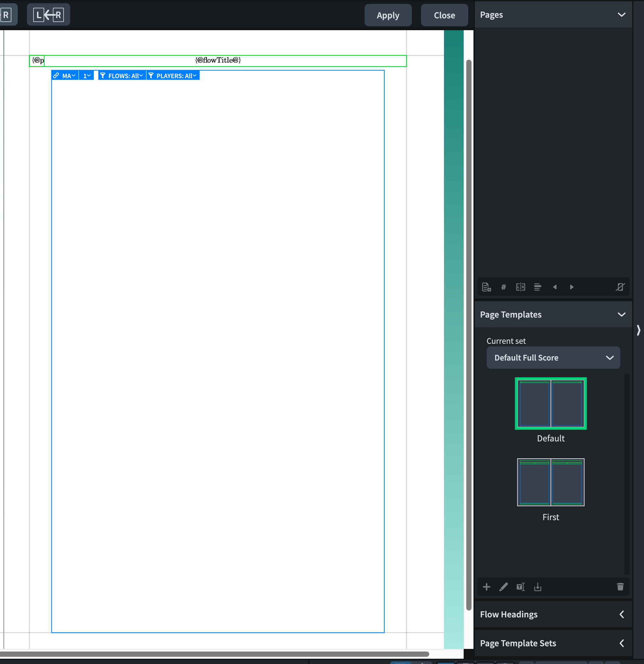Import a page template
Viewport: 644px width, 664px height.
pyautogui.click(x=538, y=587)
